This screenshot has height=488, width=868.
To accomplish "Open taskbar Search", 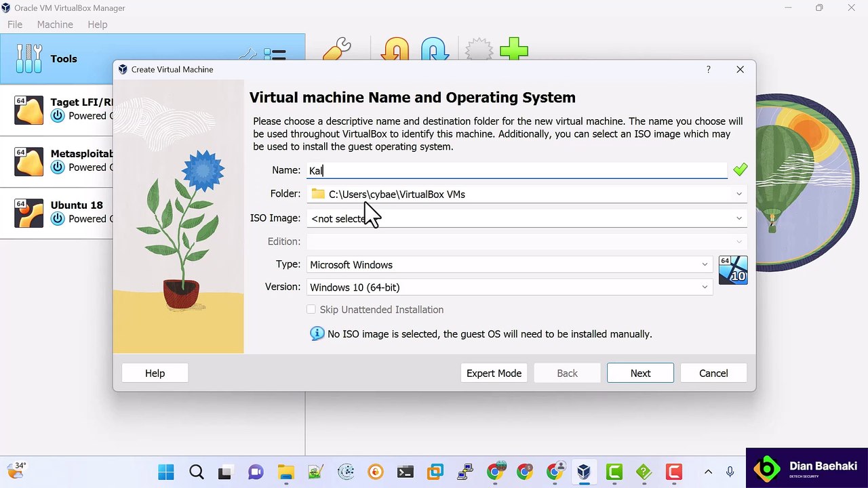I will (197, 472).
